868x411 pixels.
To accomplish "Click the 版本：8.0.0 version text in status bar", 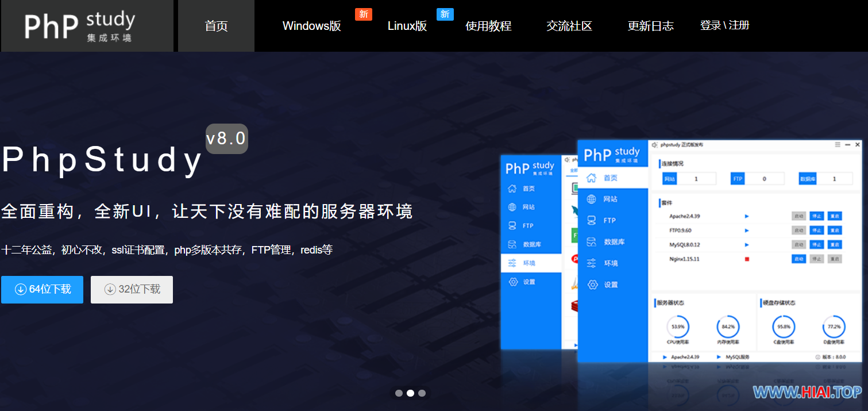I will [x=834, y=357].
